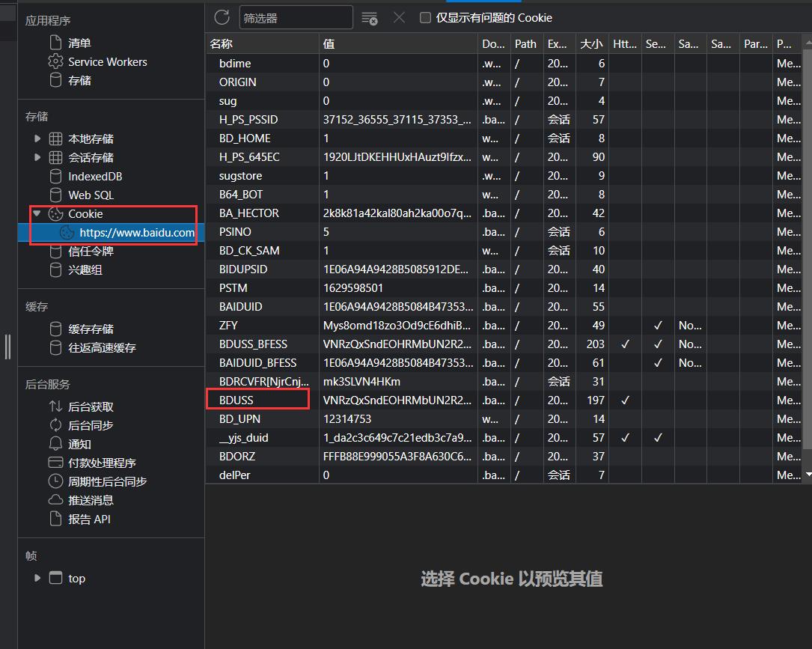
Task: Sort by the 名称 column header
Action: click(222, 44)
